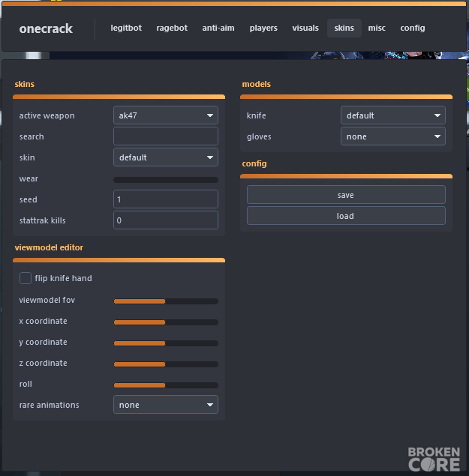The image size is (469, 476).
Task: Move the z coordinate slider
Action: click(166, 364)
